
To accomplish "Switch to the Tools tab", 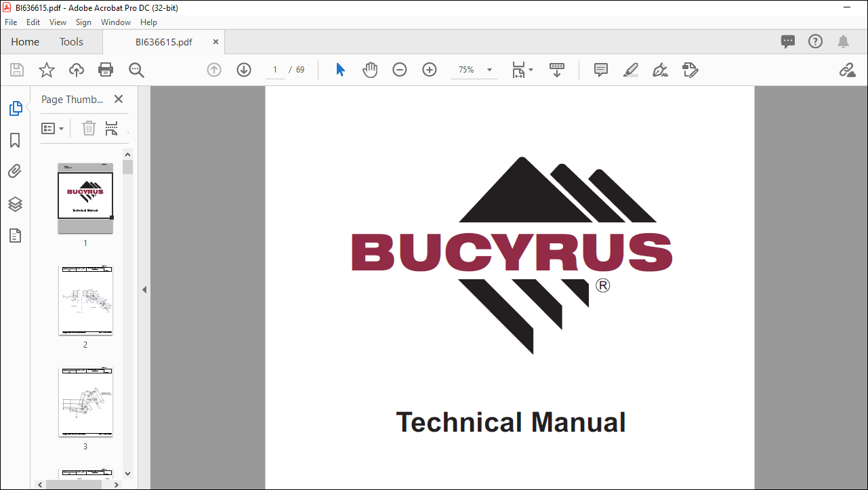I will (71, 42).
